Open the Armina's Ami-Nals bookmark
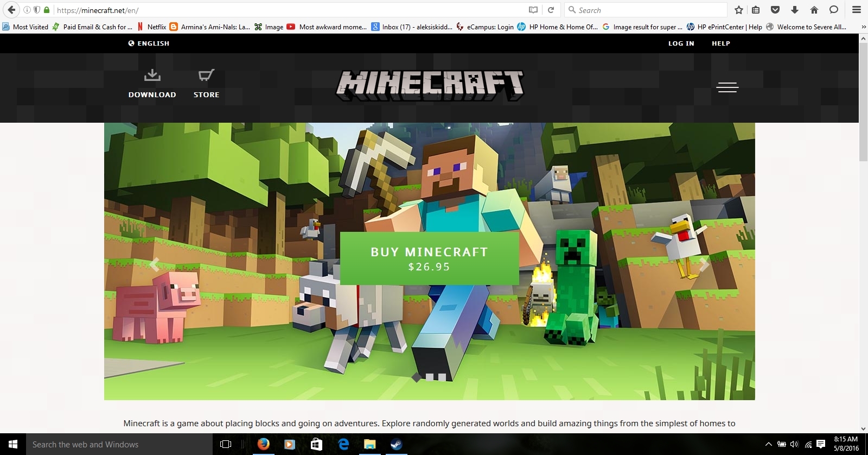Screen dimensions: 868x455 coord(209,27)
